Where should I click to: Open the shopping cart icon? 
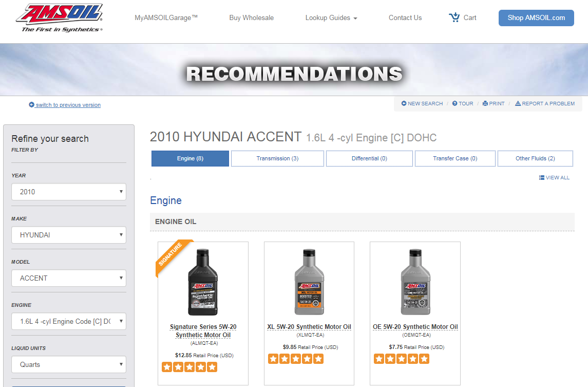[454, 17]
